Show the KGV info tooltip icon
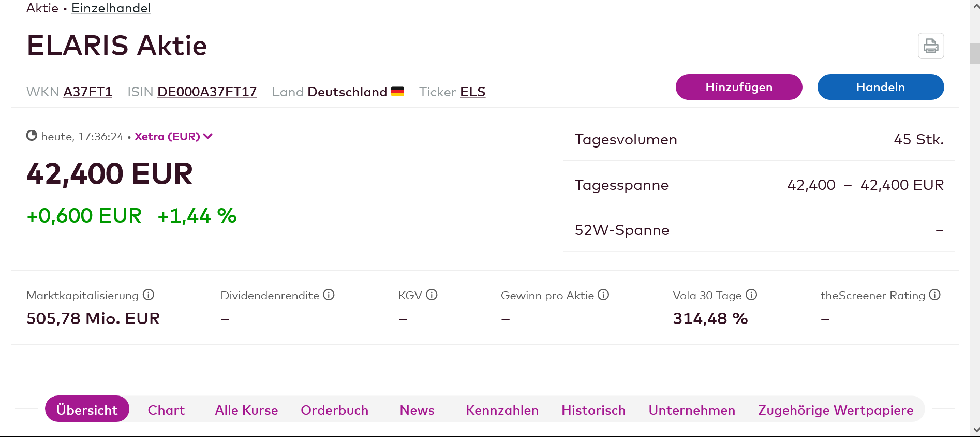Viewport: 980px width, 440px height. (x=432, y=295)
